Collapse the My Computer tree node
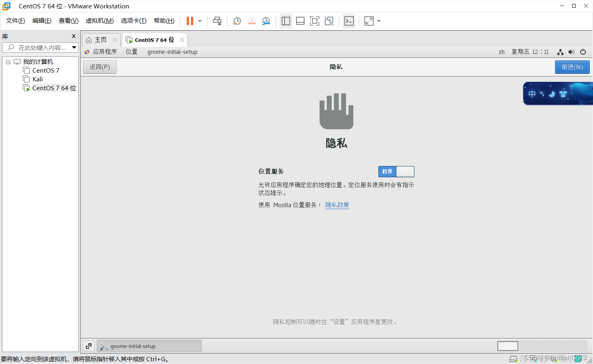Screen dimensions: 593x364 click(x=8, y=62)
